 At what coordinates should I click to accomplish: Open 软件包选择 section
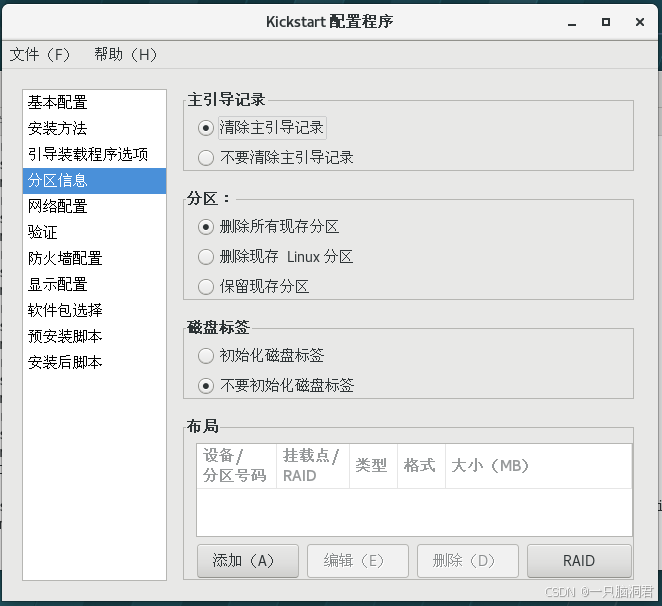[95, 310]
